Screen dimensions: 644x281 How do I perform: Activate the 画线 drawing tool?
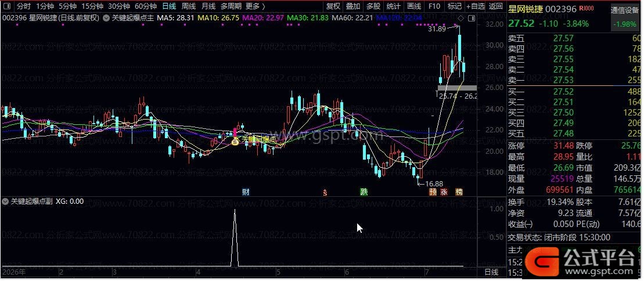point(414,6)
